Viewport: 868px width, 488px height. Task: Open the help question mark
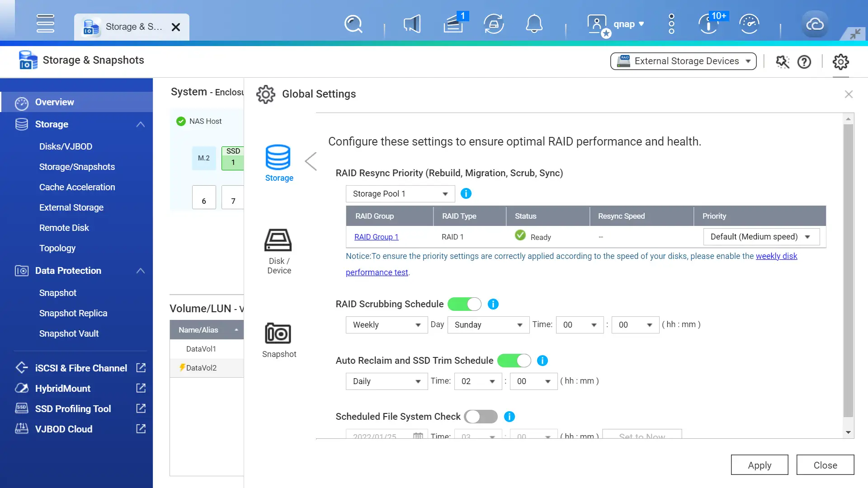pyautogui.click(x=804, y=62)
